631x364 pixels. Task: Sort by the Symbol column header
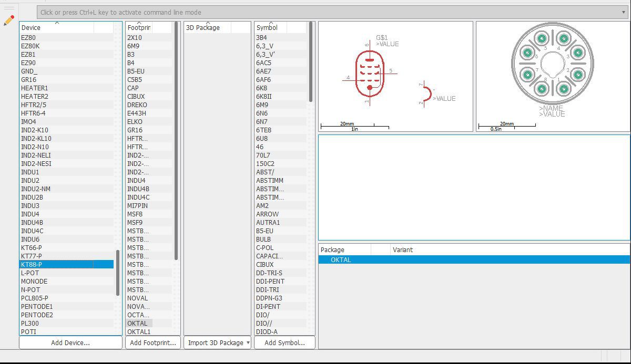[271, 27]
